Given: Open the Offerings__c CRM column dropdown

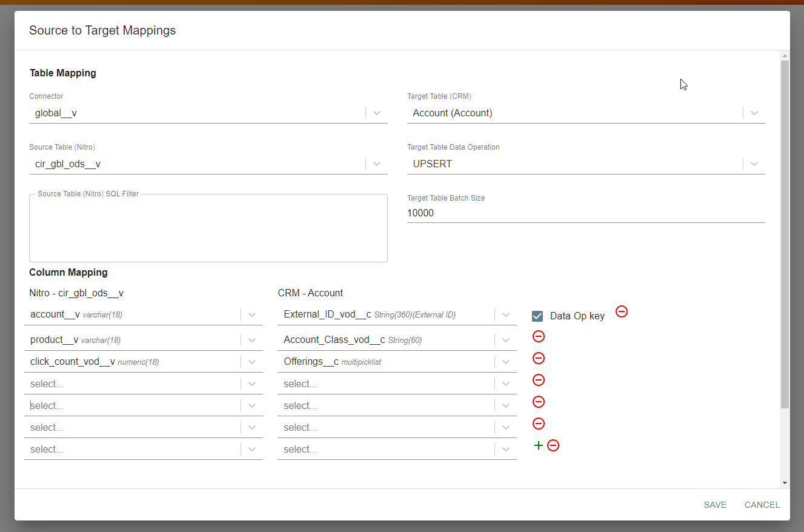Looking at the screenshot, I should 506,362.
